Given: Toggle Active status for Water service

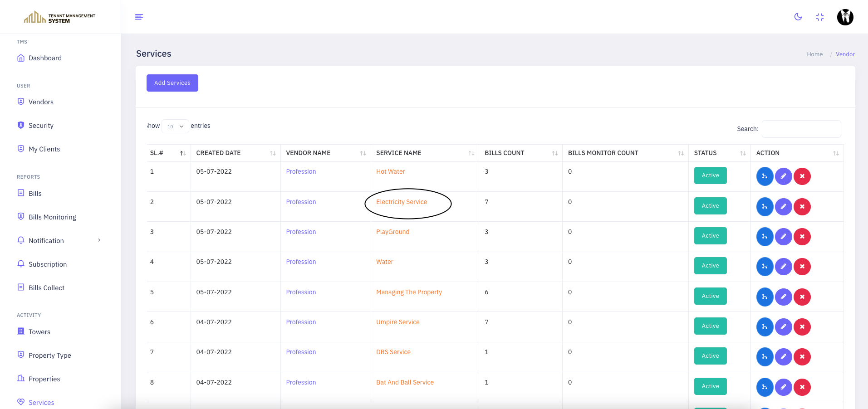Looking at the screenshot, I should 710,266.
